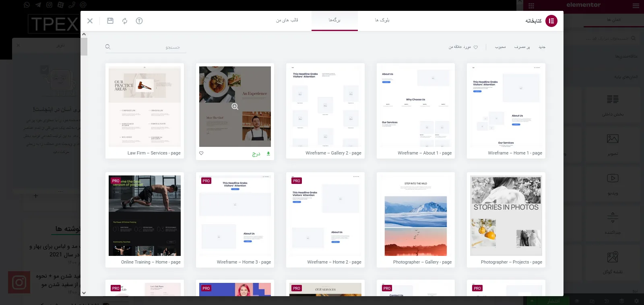
Task: Click the 'Wireframe – Home 1 - page' title
Action: [515, 153]
